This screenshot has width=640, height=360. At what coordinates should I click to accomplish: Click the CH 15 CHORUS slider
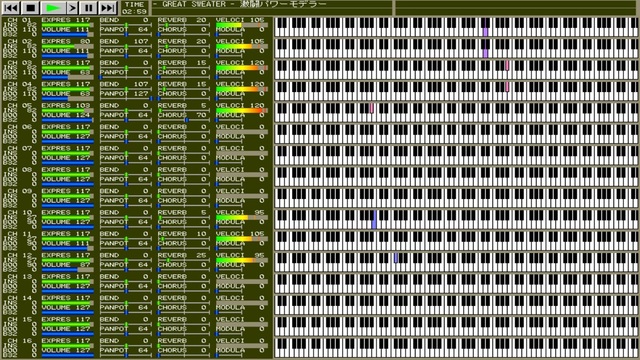(x=183, y=334)
